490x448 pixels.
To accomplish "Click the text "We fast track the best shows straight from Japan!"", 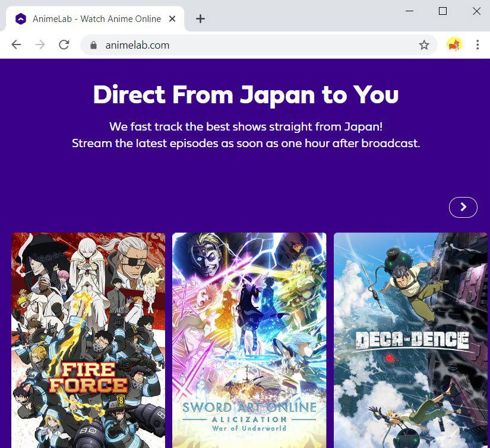I will pyautogui.click(x=246, y=127).
